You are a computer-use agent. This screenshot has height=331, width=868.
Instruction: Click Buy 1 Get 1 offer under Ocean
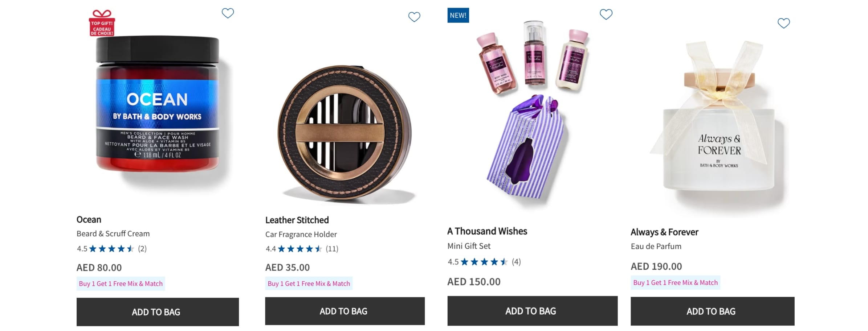click(x=121, y=284)
